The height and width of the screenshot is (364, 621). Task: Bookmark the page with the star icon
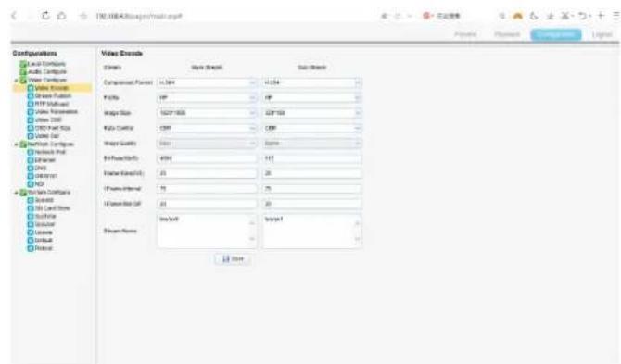(x=83, y=17)
